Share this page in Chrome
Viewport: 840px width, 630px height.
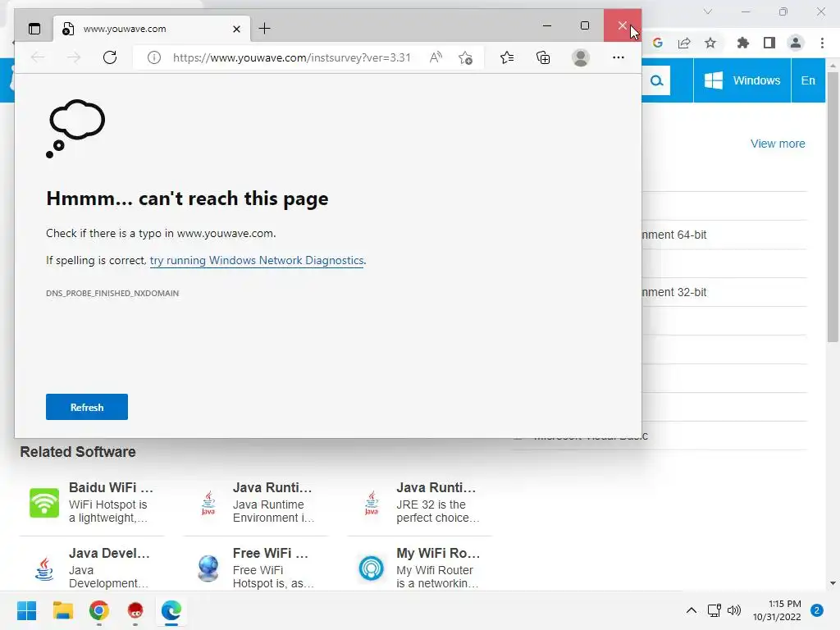click(684, 43)
